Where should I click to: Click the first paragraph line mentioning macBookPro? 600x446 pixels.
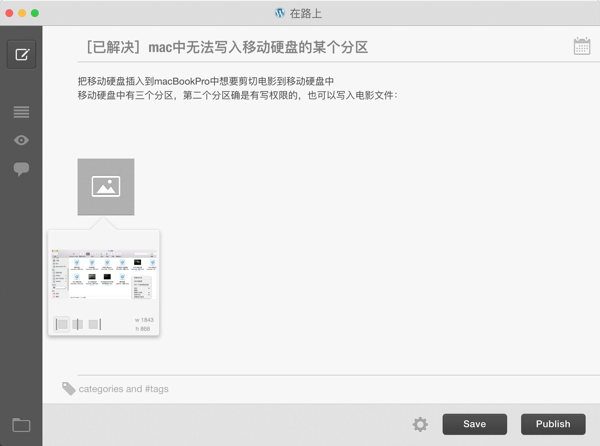[x=206, y=81]
